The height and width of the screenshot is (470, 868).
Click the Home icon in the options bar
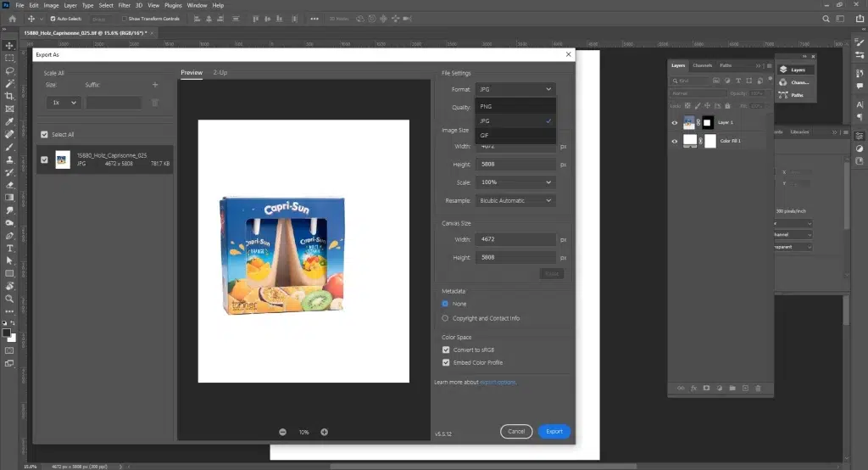click(x=12, y=19)
